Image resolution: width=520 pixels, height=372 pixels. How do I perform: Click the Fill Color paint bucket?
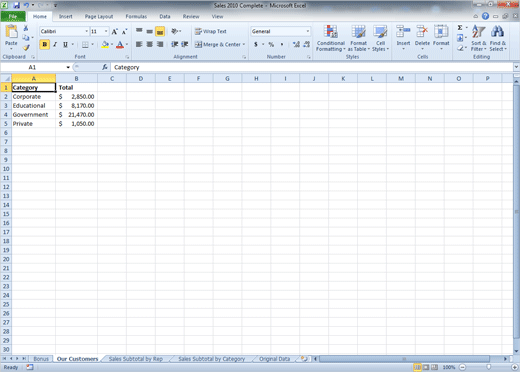coord(105,44)
